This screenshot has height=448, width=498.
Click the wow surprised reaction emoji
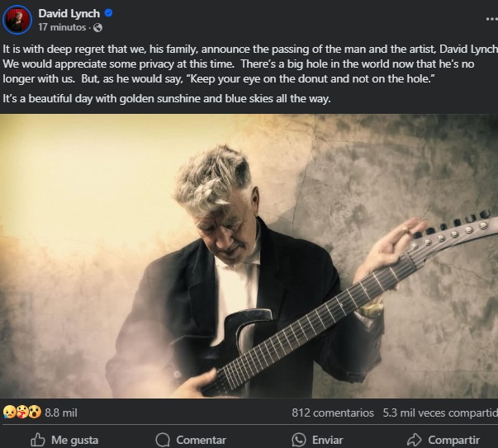pos(35,412)
